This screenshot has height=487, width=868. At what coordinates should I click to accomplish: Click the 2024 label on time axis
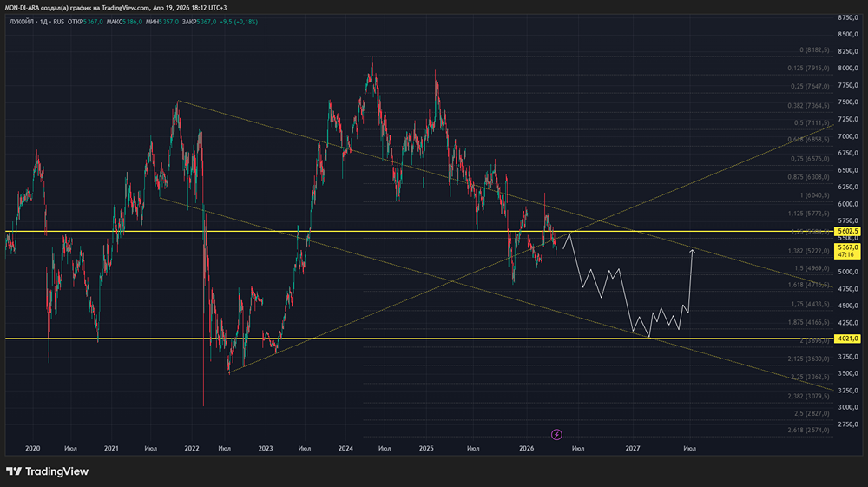(x=345, y=449)
